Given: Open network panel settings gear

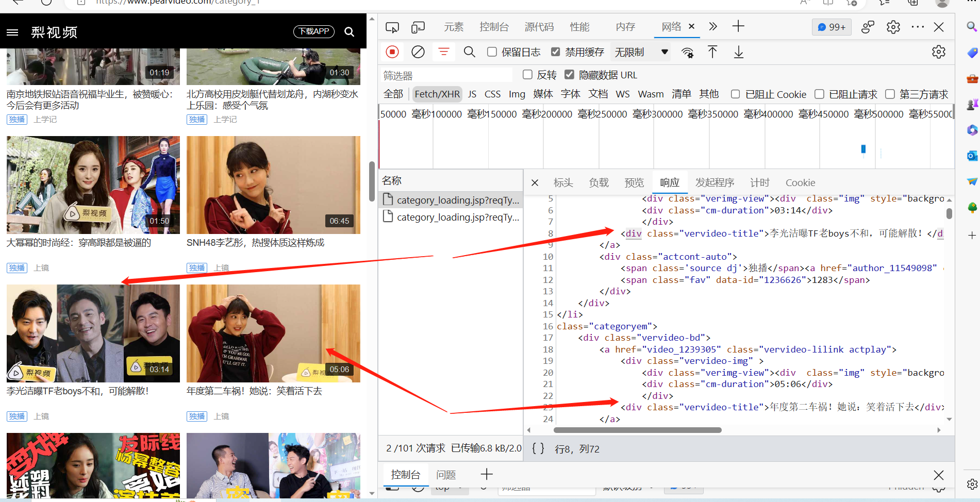Looking at the screenshot, I should [x=939, y=52].
